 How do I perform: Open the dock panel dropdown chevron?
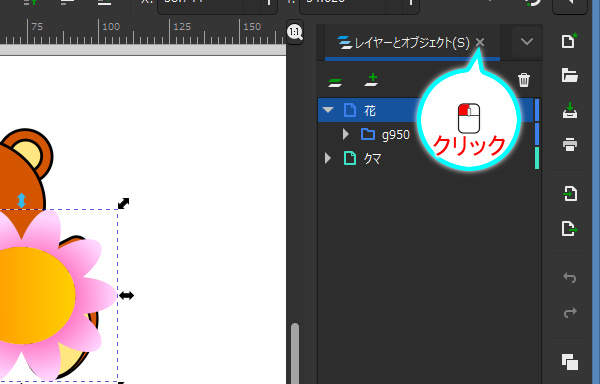527,41
